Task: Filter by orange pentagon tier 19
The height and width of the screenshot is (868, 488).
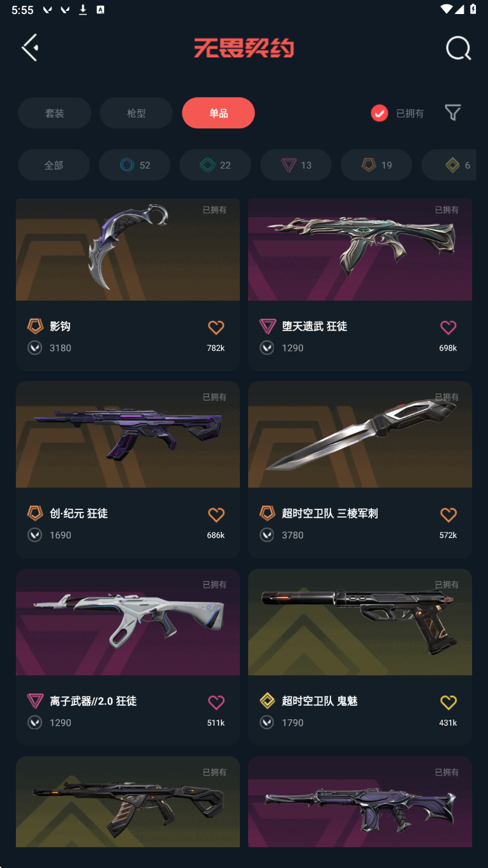Action: 376,165
